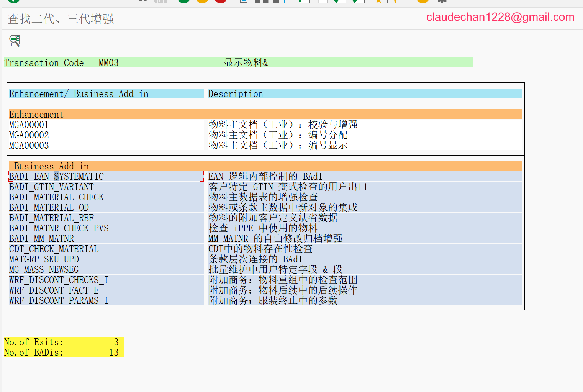Select BADI_MATERIAL_CHECK in the list
Viewport: 583px width, 392px height.
(x=56, y=197)
